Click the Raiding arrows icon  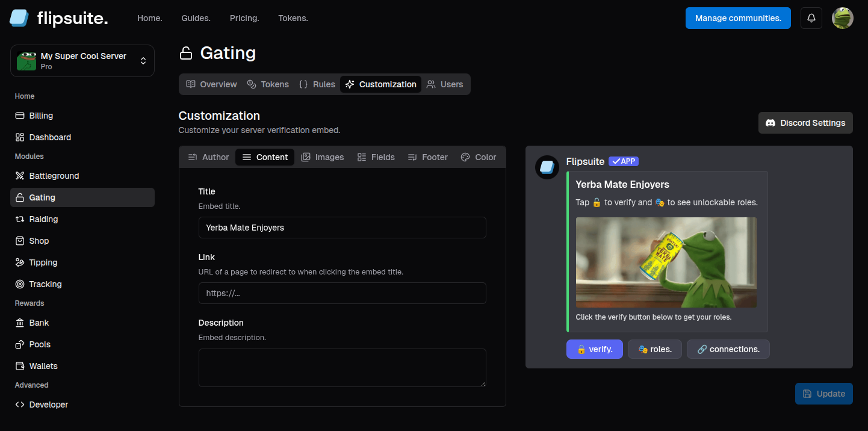point(20,219)
